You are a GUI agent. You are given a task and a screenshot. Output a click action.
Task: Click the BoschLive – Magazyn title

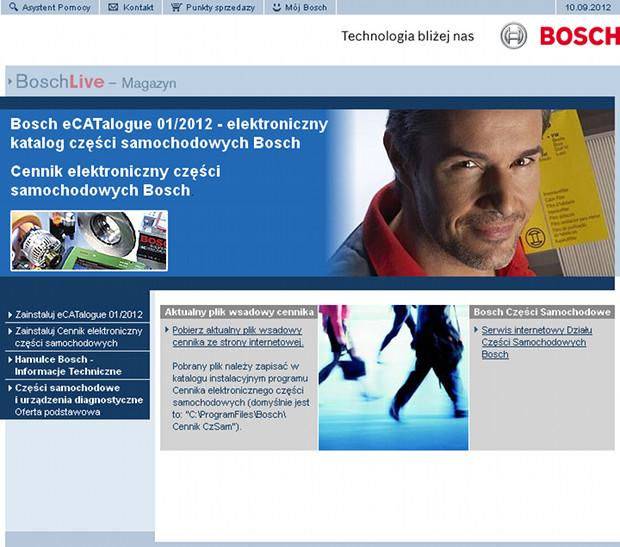coord(96,82)
